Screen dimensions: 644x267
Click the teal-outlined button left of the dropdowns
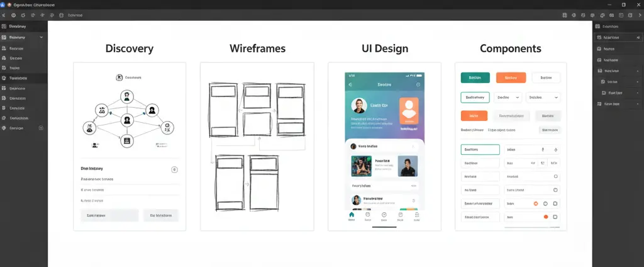coord(475,98)
